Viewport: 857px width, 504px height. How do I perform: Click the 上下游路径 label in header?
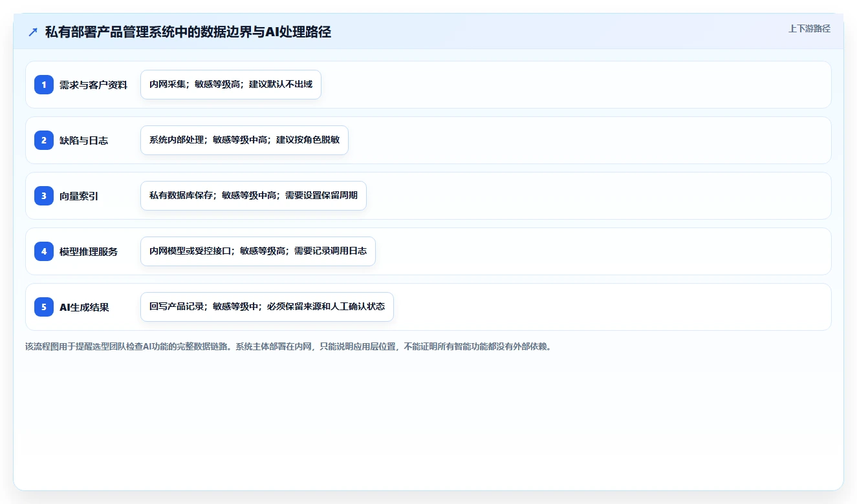click(809, 28)
